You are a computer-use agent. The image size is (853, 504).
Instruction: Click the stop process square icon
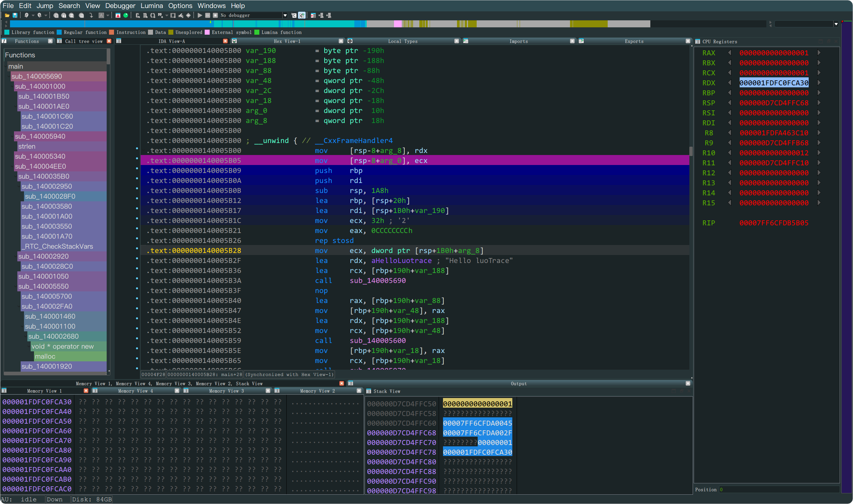coord(215,15)
